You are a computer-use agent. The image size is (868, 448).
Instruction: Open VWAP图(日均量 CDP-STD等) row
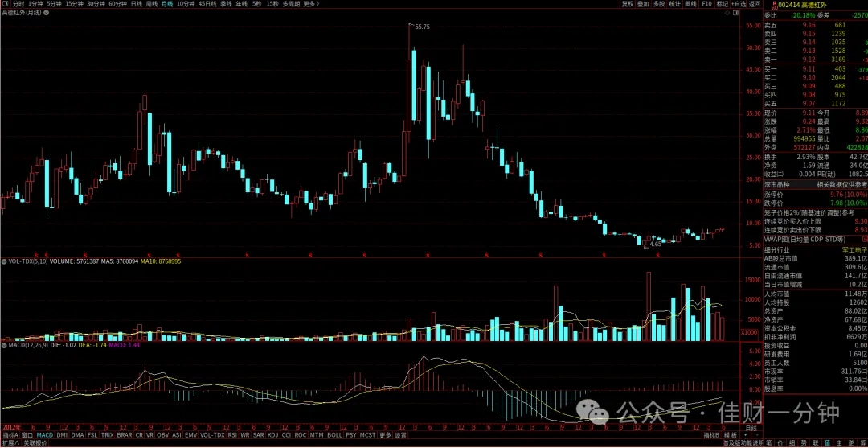click(x=815, y=239)
